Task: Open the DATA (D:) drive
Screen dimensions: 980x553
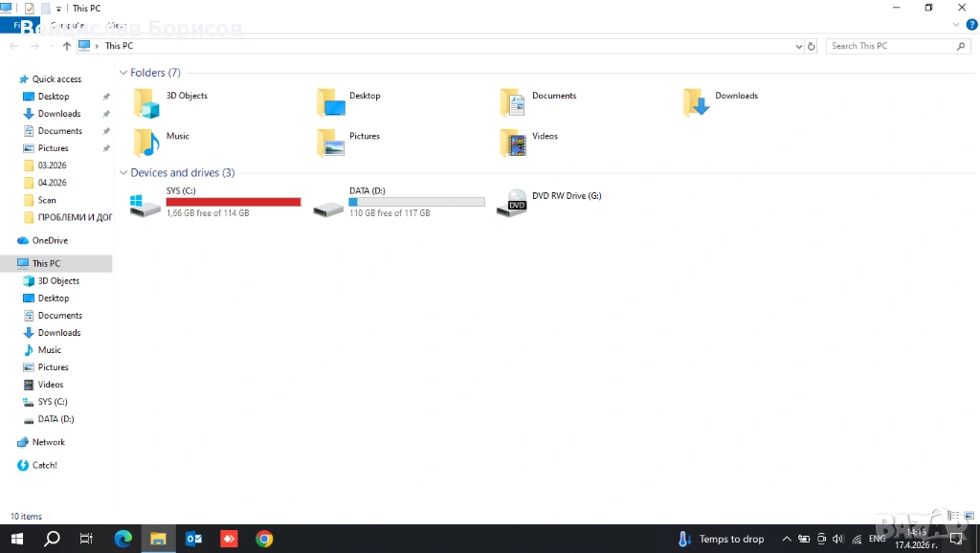Action: point(329,203)
